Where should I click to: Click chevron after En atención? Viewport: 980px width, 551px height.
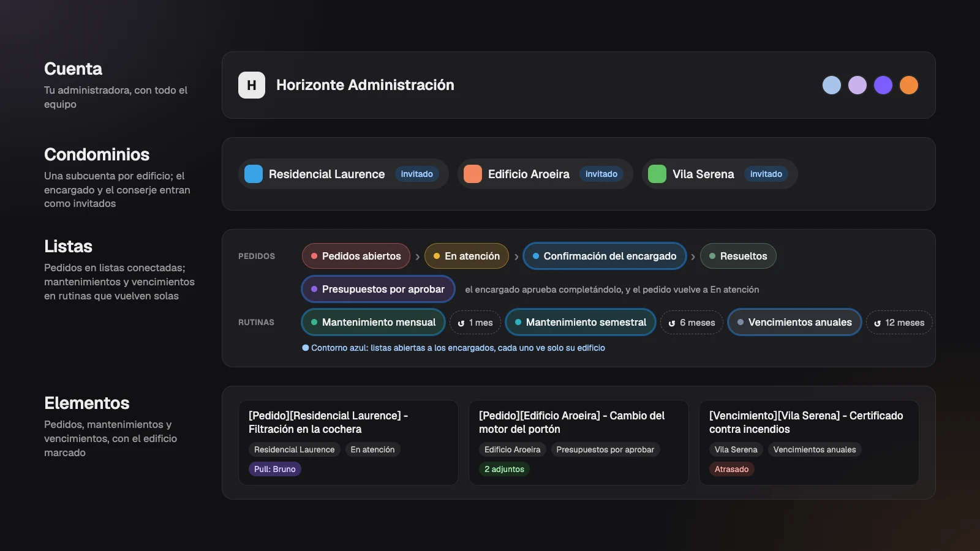(x=516, y=257)
